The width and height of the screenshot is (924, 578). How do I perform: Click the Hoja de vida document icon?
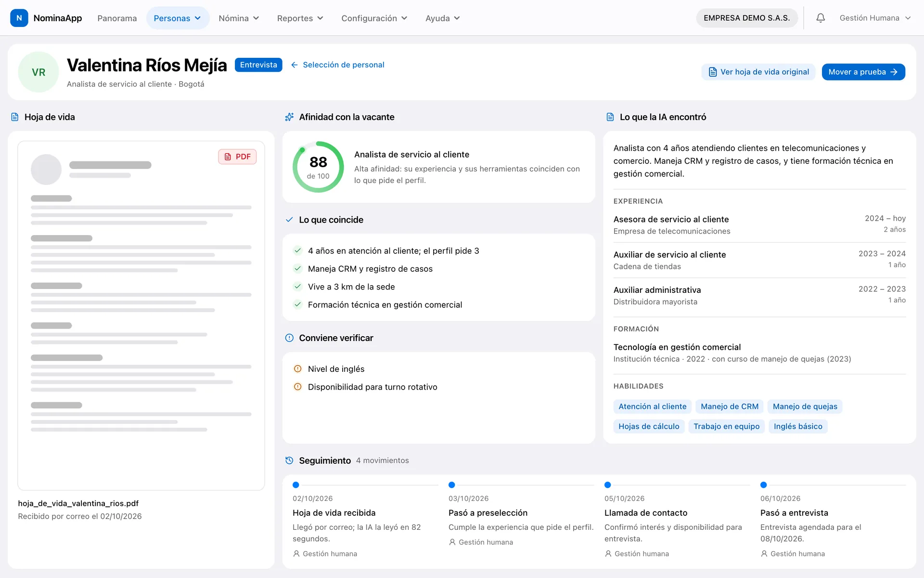pos(15,117)
